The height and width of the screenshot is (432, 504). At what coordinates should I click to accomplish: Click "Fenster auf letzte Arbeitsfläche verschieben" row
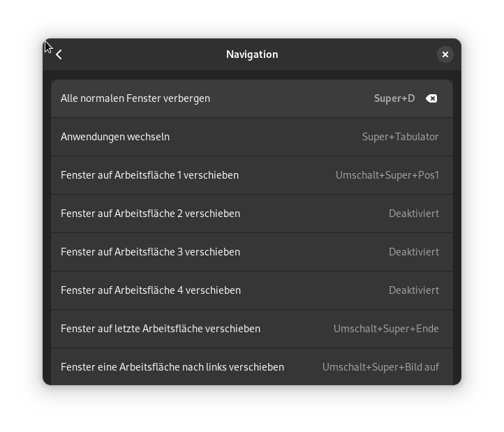[161, 329]
